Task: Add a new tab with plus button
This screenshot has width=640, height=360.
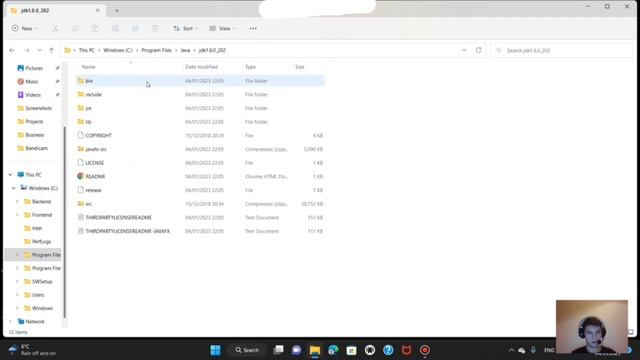Action: tap(117, 11)
